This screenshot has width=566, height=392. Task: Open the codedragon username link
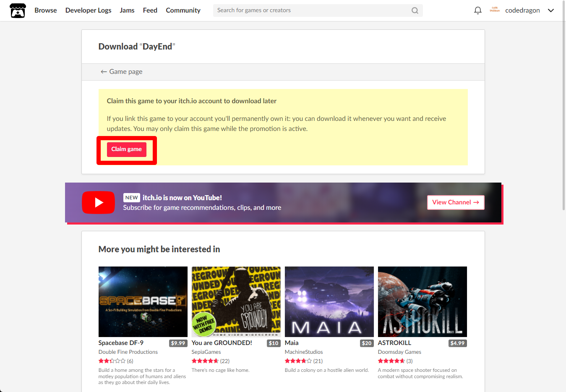(522, 10)
